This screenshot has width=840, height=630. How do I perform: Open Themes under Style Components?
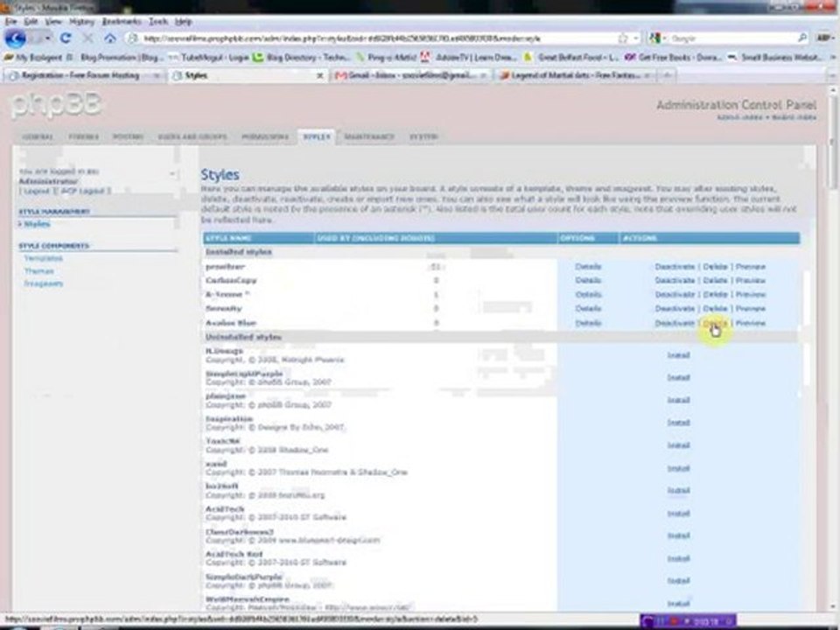39,271
